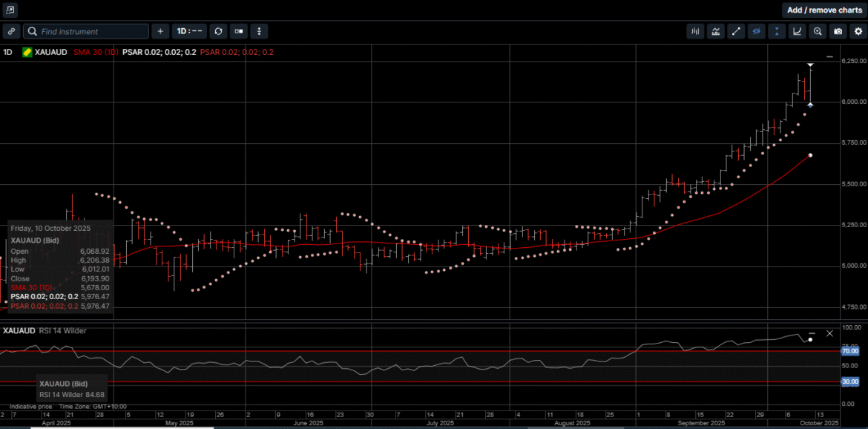The width and height of the screenshot is (868, 429).
Task: Open the 1D timeframe dropdown
Action: tap(189, 31)
